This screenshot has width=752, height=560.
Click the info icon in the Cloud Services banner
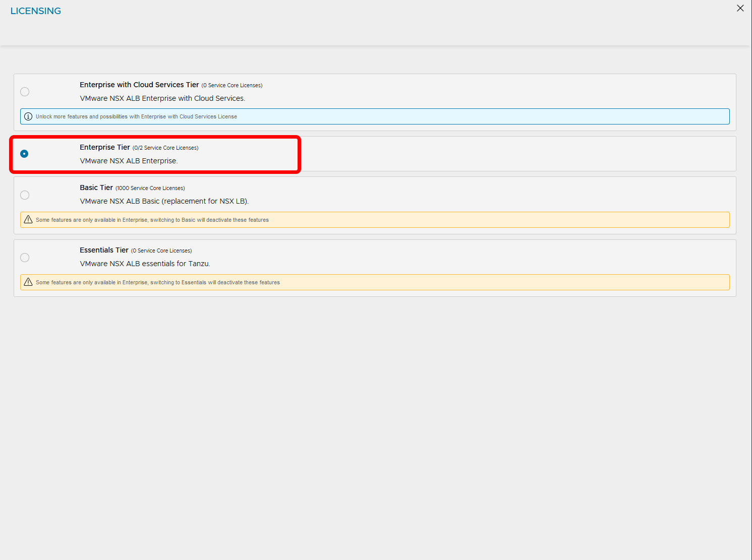(28, 116)
